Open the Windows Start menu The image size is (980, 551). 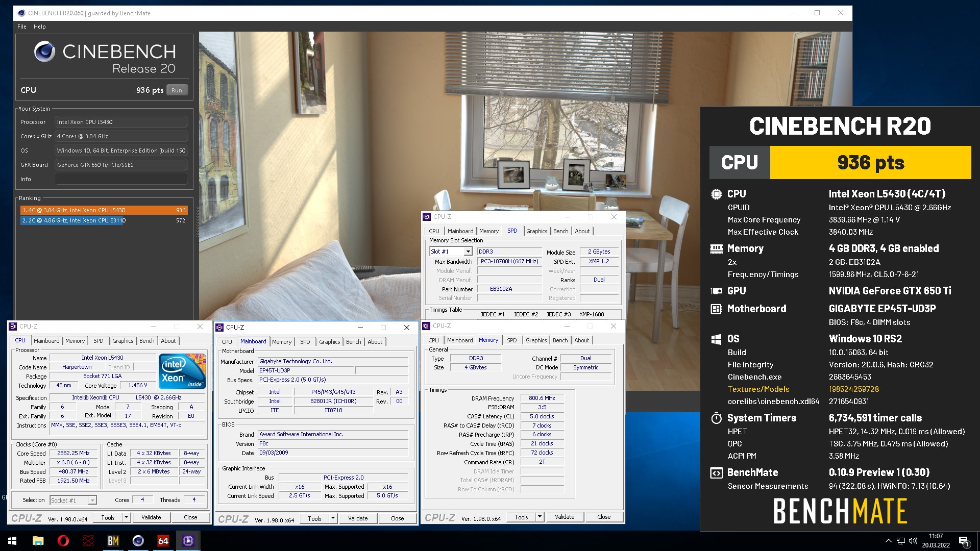tap(12, 541)
